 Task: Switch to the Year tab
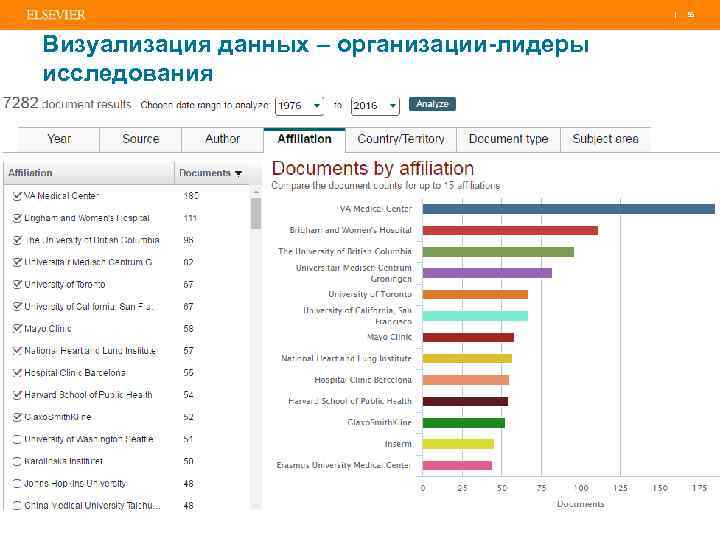[59, 139]
